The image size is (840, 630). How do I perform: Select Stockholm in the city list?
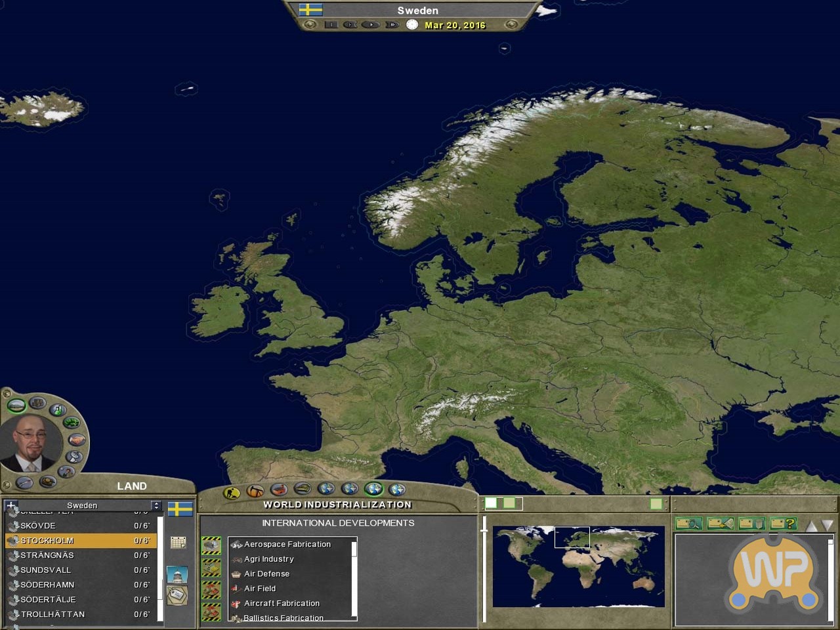click(x=47, y=541)
